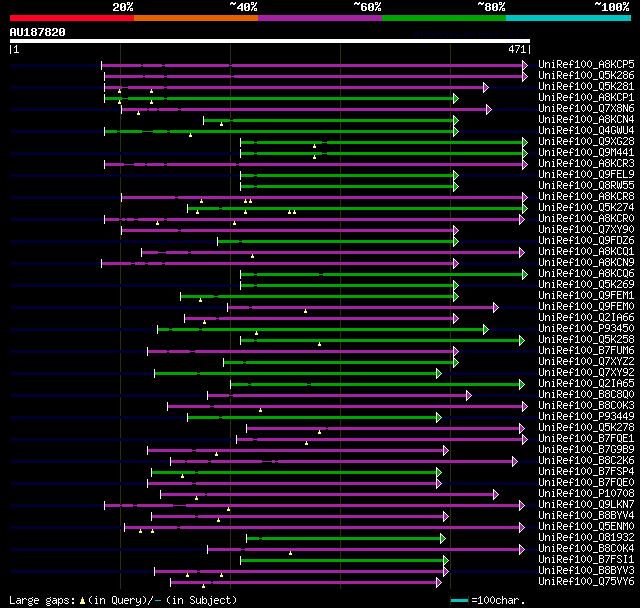Open hit UniRef100_A8KCP5
This screenshot has width=640, height=608.
pyautogui.click(x=586, y=64)
